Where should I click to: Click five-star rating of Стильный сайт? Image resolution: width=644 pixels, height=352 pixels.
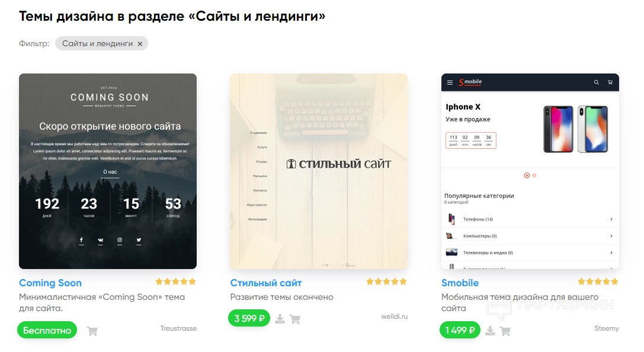coord(386,281)
